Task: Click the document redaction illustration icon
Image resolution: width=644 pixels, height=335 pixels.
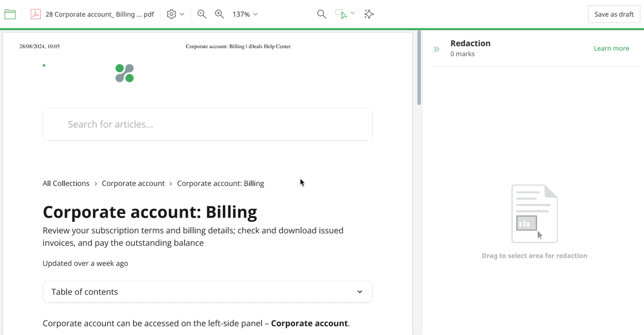Action: click(x=535, y=213)
